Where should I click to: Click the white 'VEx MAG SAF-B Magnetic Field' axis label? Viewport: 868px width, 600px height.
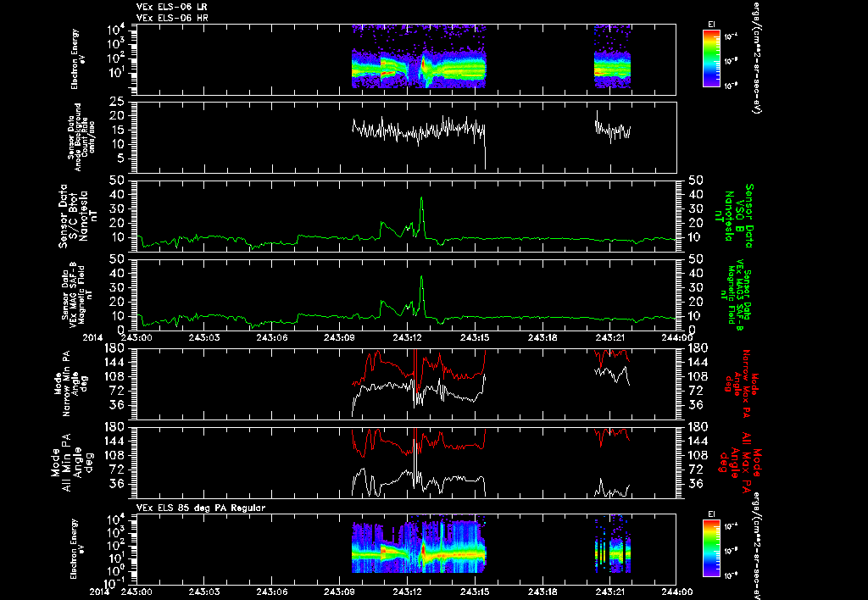coord(77,296)
